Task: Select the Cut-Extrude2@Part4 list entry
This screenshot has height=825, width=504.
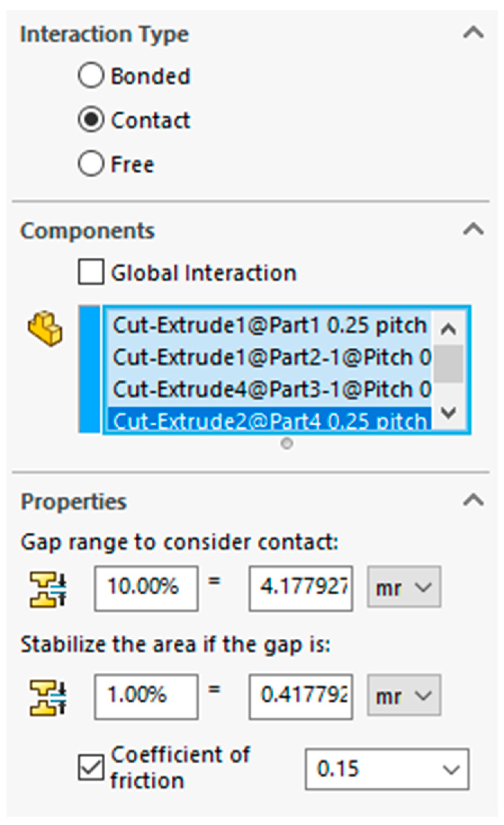Action: point(269,420)
